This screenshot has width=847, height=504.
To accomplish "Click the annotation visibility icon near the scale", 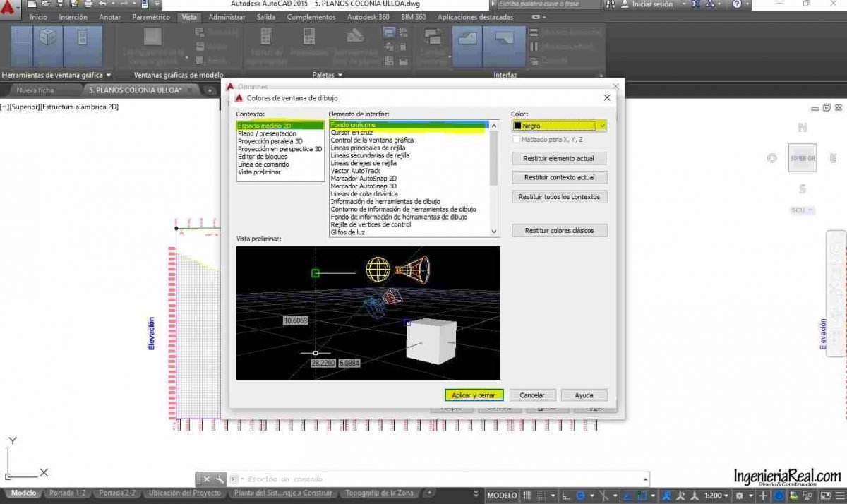I will (x=668, y=495).
